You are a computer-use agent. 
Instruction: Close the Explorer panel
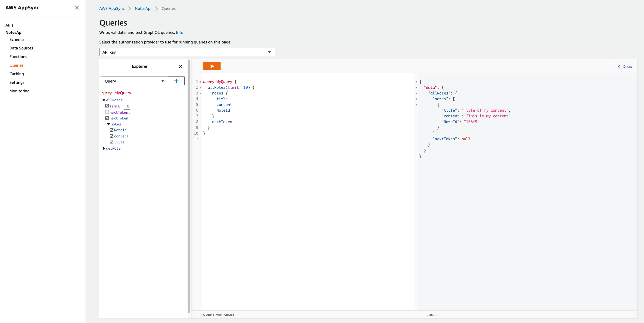(180, 67)
